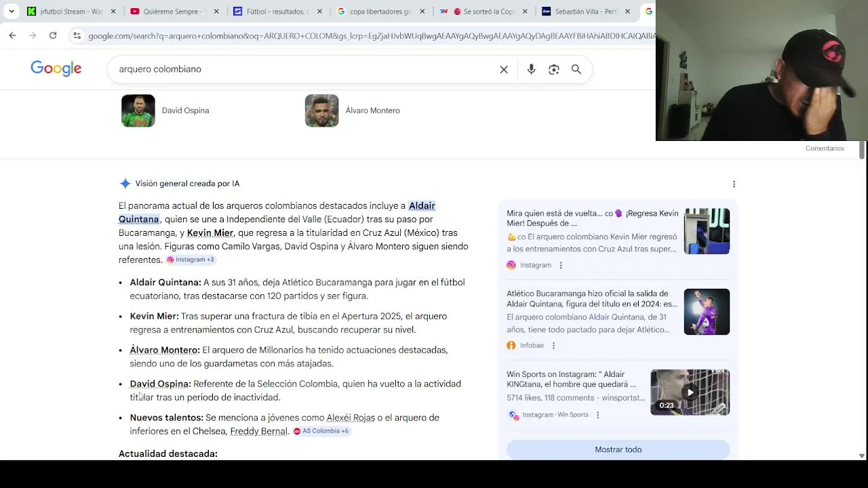Open Google Lens image search icon
This screenshot has width=868, height=488.
(554, 69)
